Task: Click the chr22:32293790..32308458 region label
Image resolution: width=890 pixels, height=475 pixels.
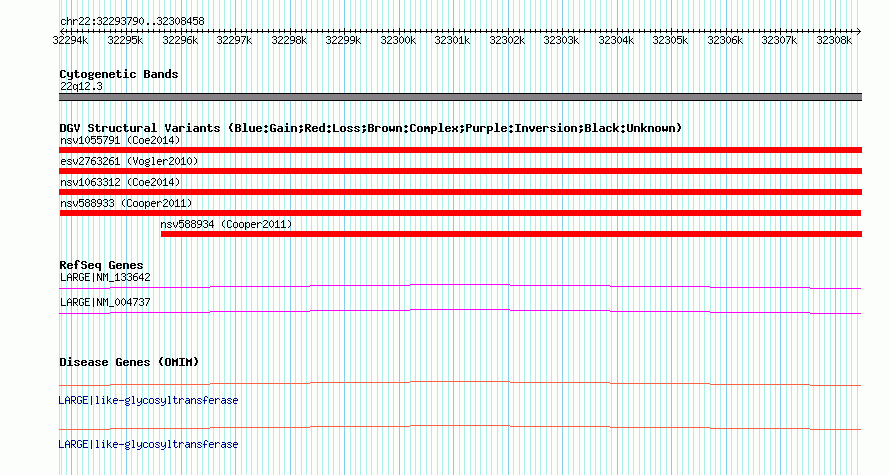Action: [x=132, y=22]
